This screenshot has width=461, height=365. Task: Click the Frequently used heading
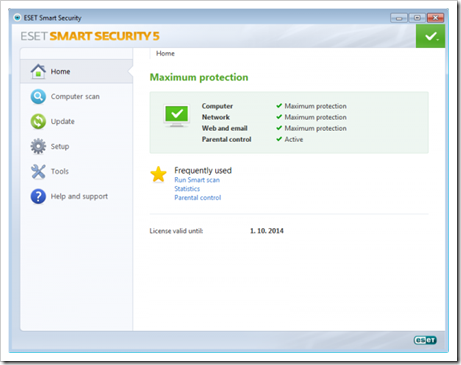pyautogui.click(x=203, y=170)
